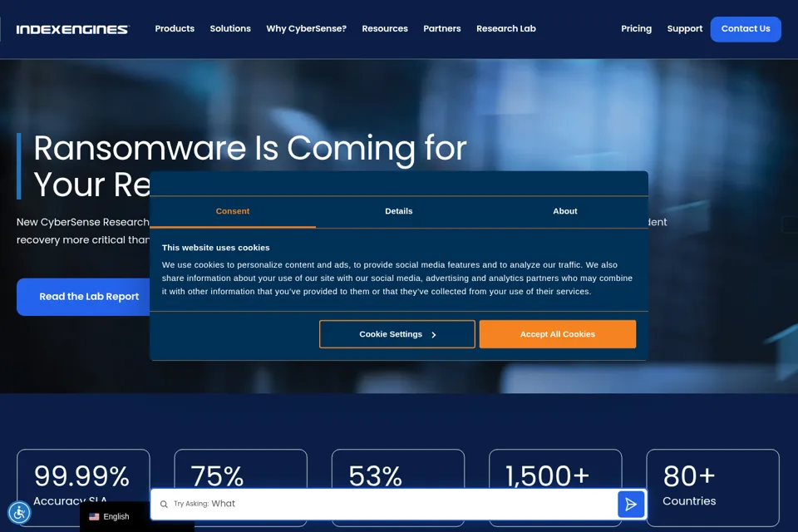The image size is (798, 532).
Task: Click Accept All Cookies
Action: 557,334
